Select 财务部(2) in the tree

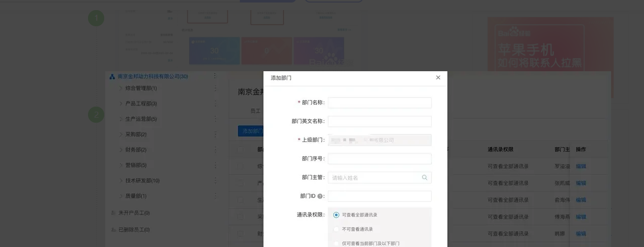tap(136, 150)
